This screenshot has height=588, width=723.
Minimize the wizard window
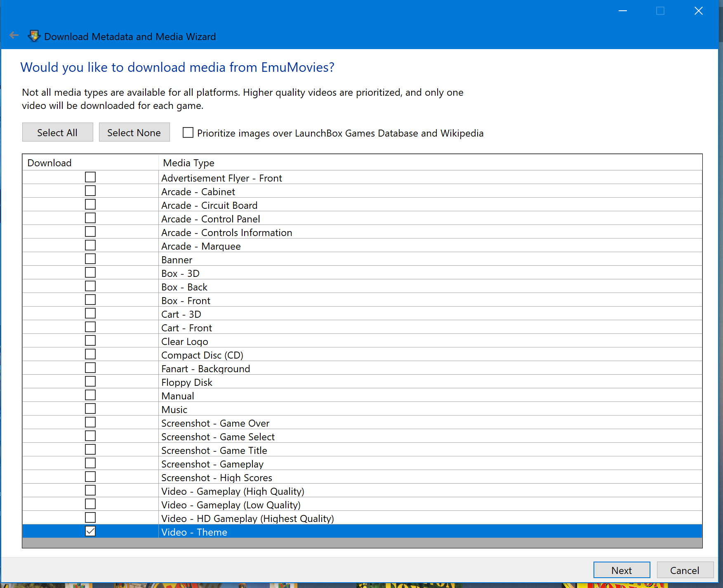pyautogui.click(x=623, y=11)
